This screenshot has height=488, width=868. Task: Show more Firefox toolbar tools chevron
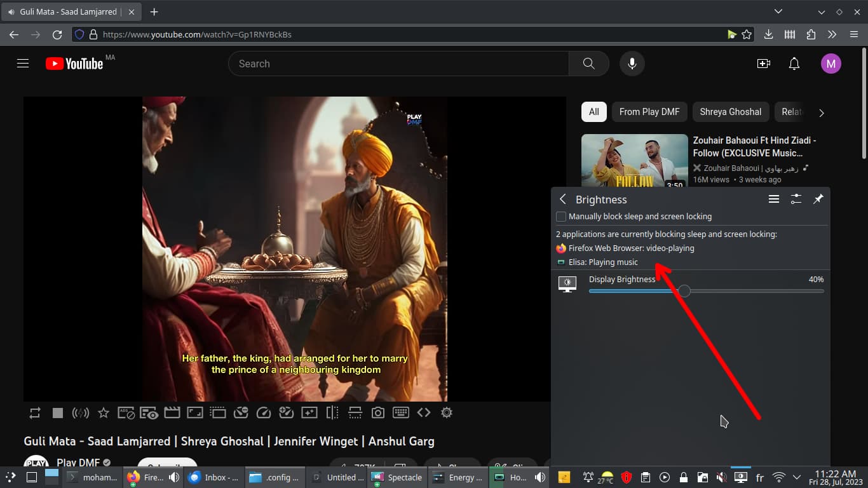(x=832, y=35)
